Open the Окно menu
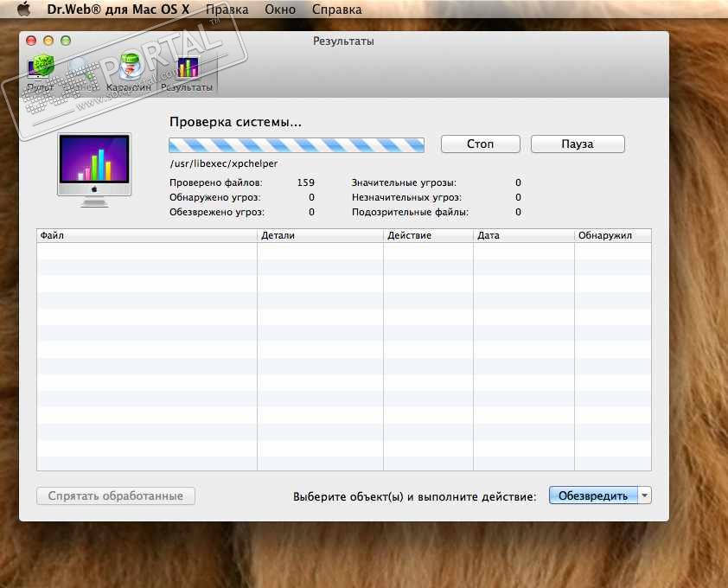This screenshot has width=728, height=588. 280,10
